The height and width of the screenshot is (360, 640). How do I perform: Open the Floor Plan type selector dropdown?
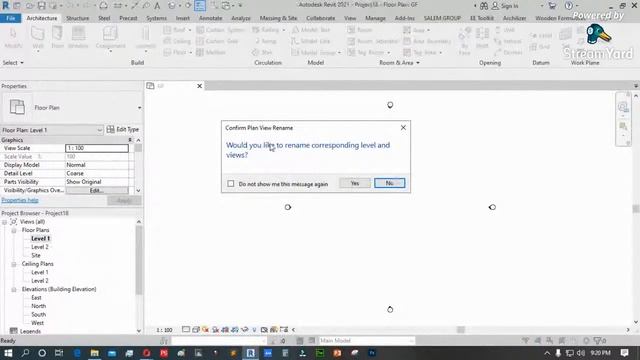[140, 108]
